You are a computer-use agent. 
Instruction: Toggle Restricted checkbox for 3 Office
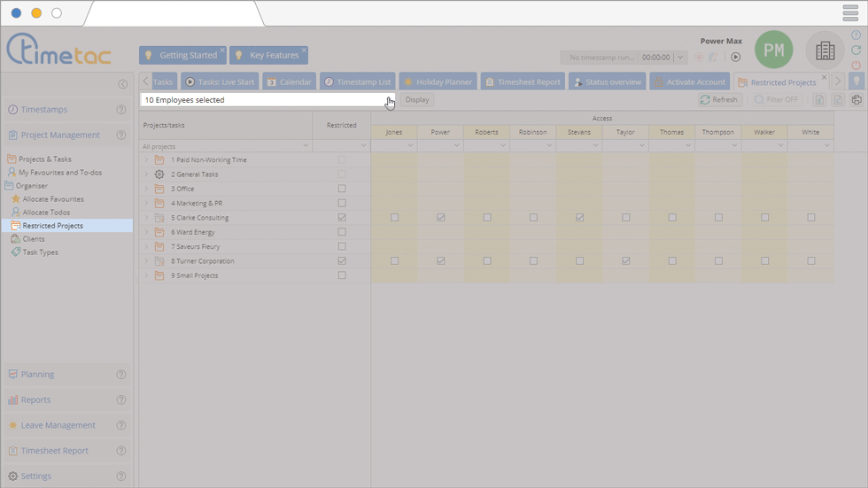342,189
